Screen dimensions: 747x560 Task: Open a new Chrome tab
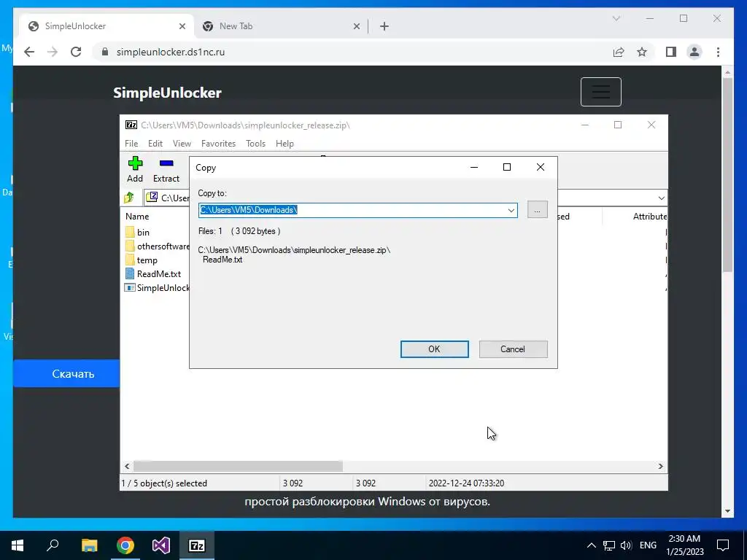[x=384, y=26]
